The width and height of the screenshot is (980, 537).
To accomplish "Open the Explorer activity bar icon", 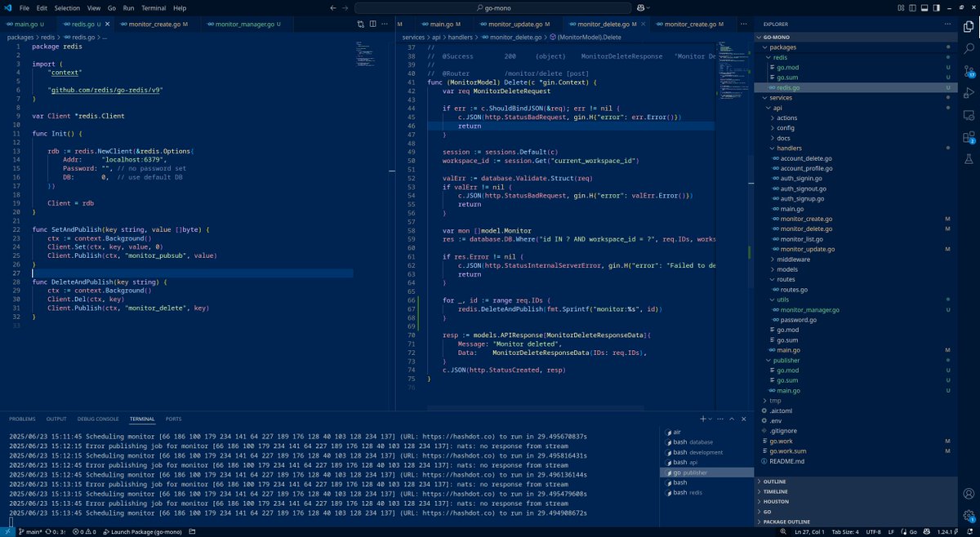I will point(969,27).
